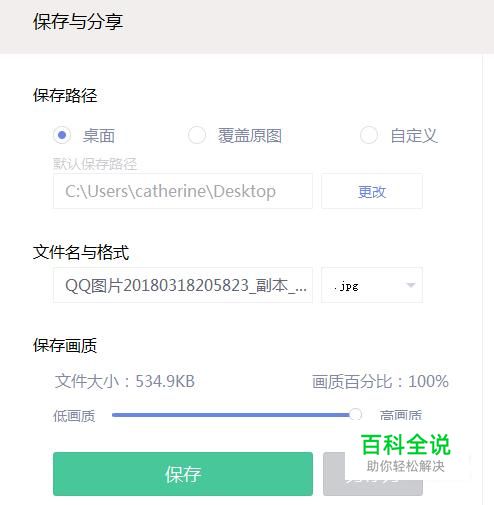Click the middle of the quality slider track
The height and width of the screenshot is (505, 494).
tap(233, 415)
